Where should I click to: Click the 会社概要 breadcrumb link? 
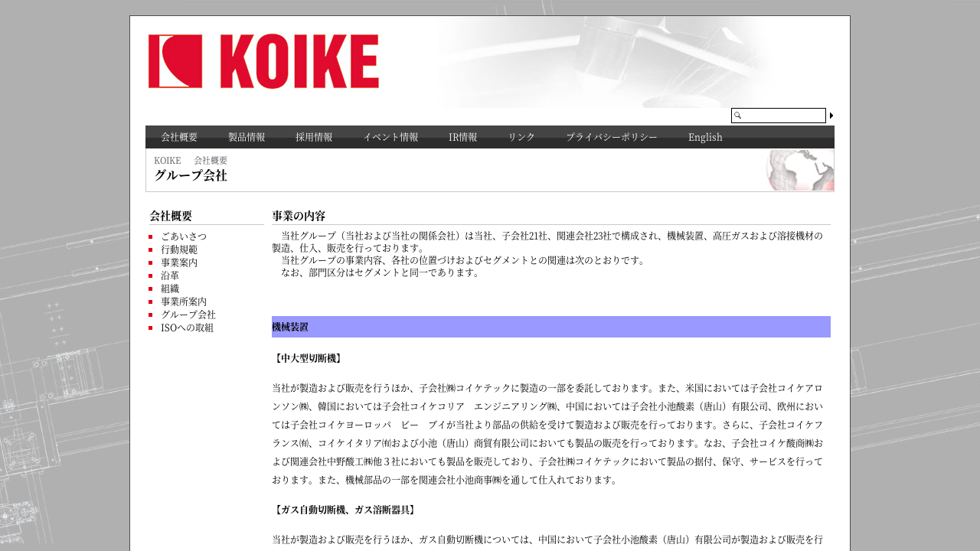coord(211,161)
